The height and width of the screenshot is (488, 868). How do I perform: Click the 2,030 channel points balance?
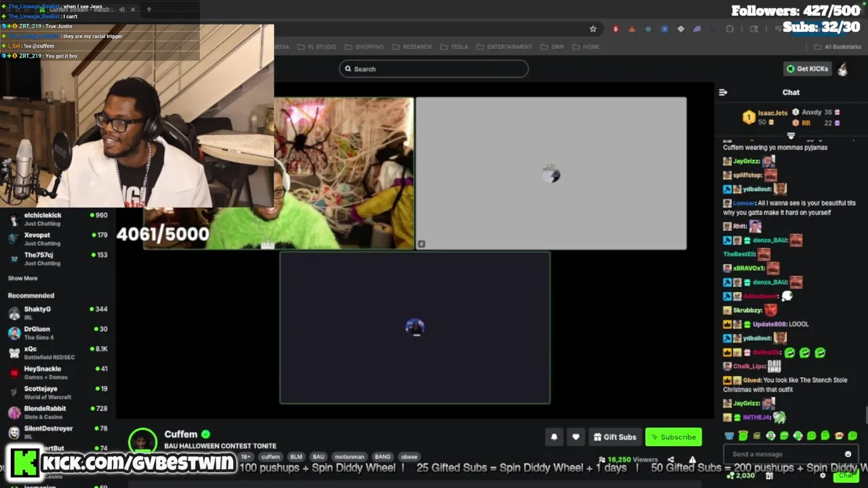[x=741, y=476]
